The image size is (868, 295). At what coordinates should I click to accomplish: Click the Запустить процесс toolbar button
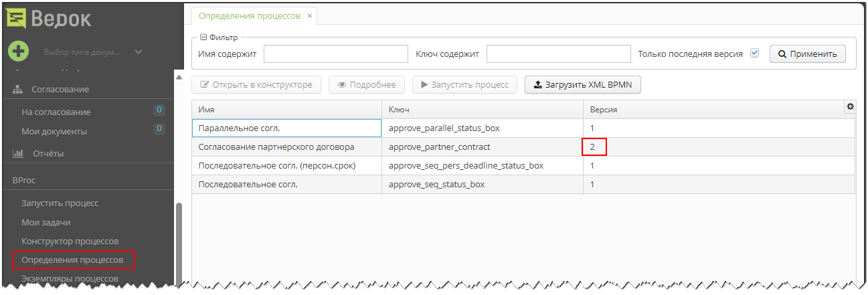pos(464,85)
